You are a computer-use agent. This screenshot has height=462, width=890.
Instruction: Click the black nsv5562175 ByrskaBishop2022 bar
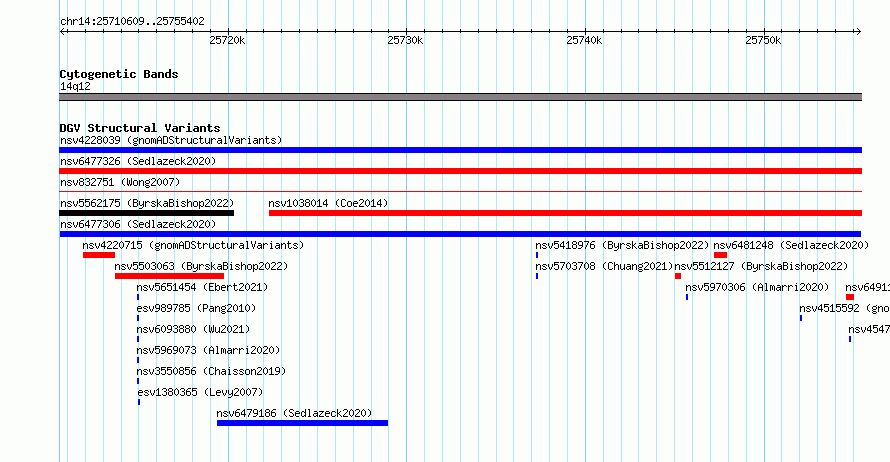[x=146, y=213]
